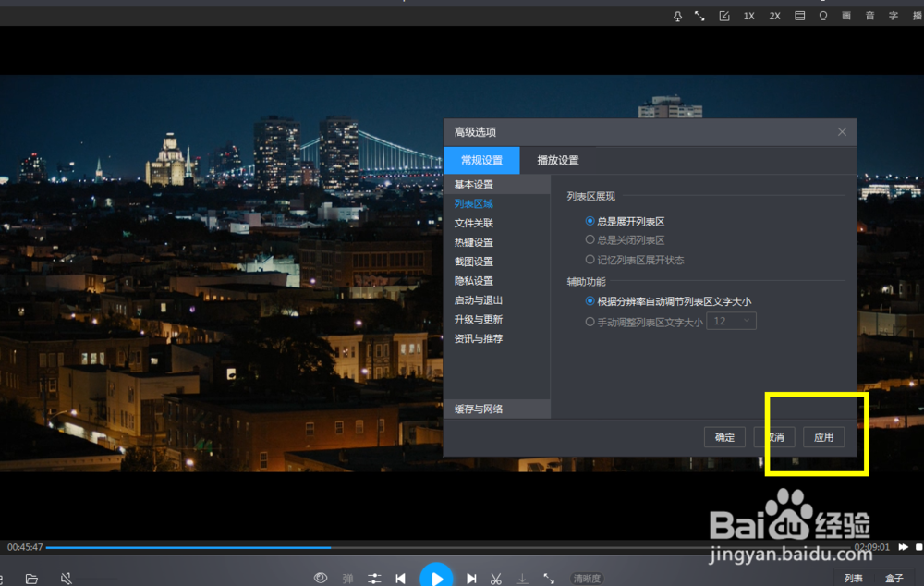Select 总是关闭列表区 radio option
924x586 pixels.
click(625, 240)
